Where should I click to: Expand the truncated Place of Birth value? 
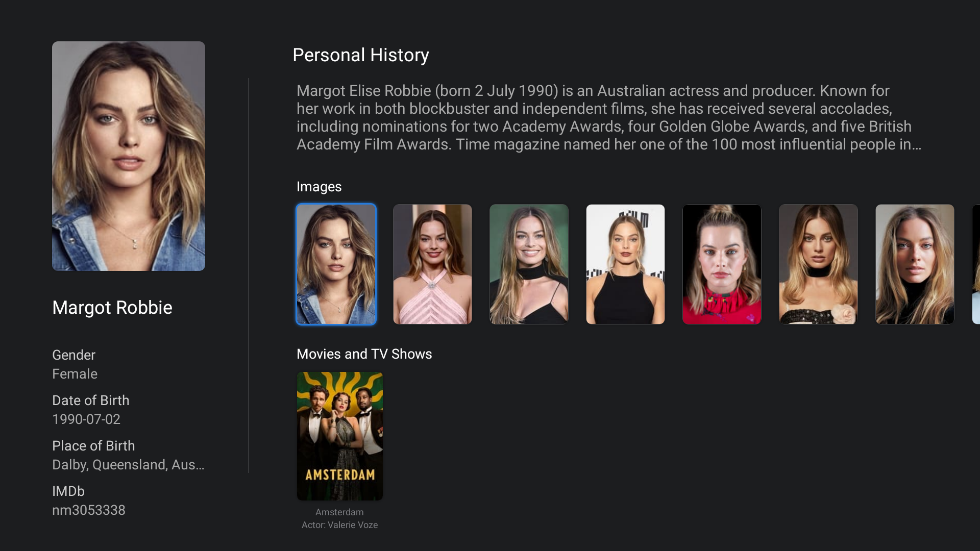[x=128, y=465]
